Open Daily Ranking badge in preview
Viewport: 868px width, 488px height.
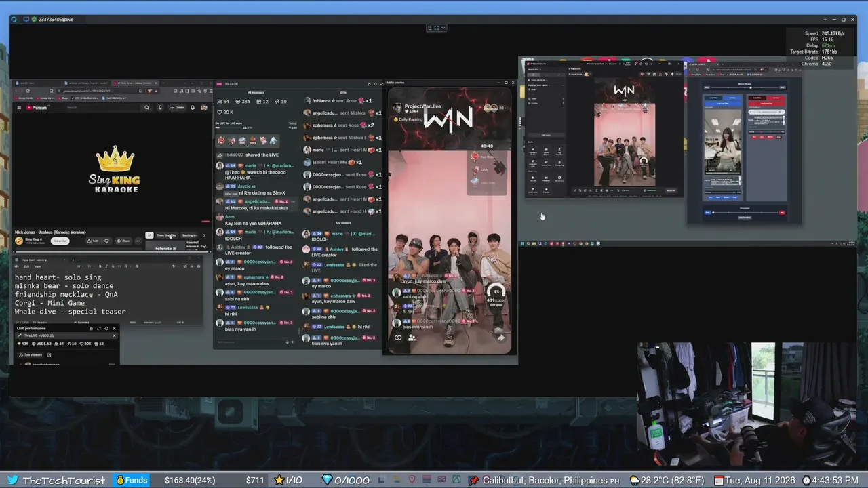coord(408,119)
